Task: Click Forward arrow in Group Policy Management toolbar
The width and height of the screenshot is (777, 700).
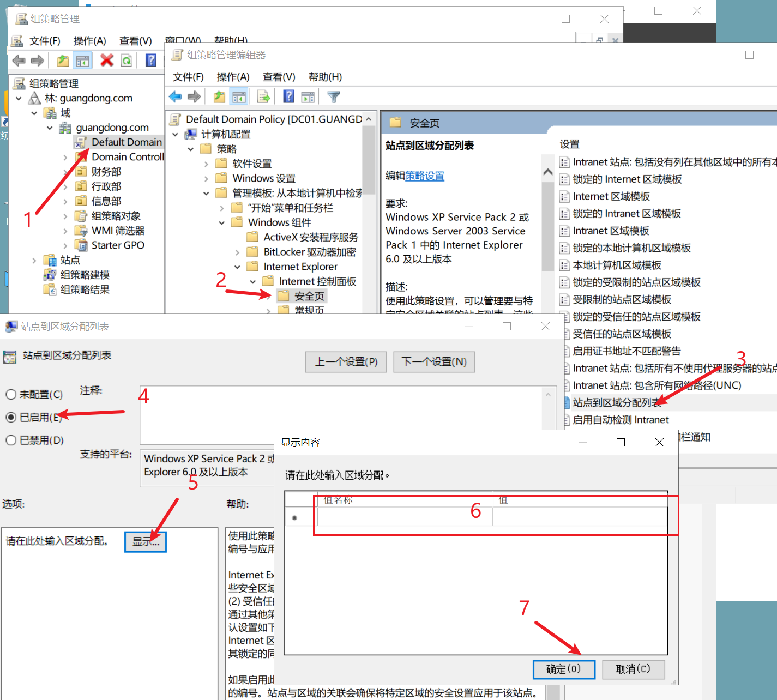Action: pos(38,61)
